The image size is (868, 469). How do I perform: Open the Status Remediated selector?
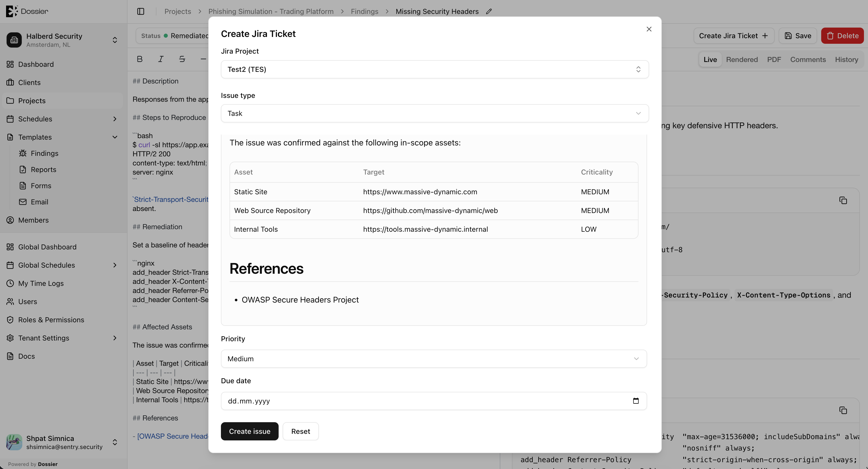point(173,36)
